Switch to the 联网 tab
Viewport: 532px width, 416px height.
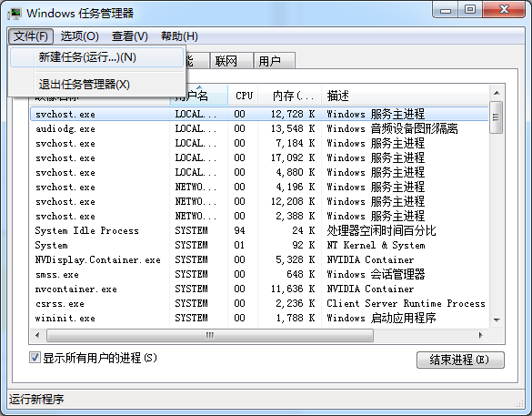tap(231, 61)
